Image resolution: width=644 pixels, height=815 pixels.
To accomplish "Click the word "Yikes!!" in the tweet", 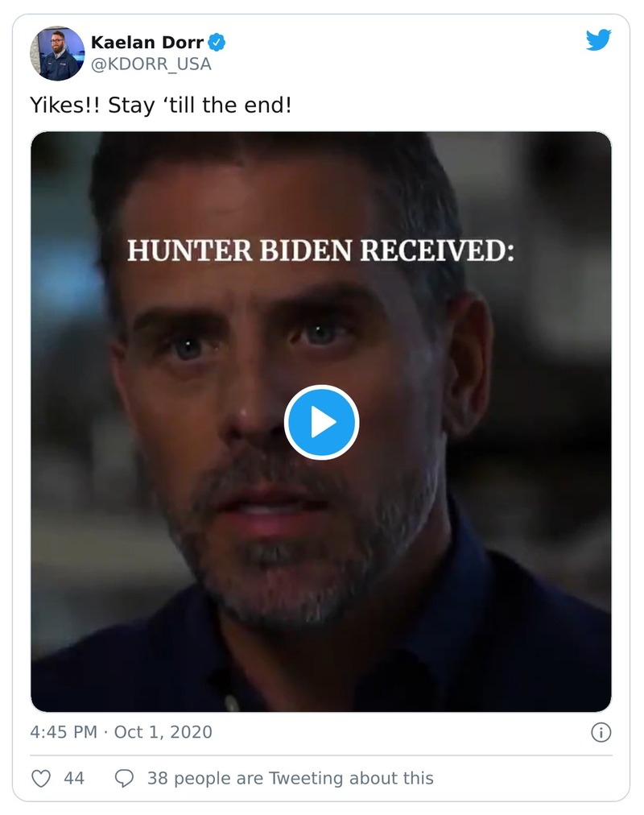I will pos(66,105).
